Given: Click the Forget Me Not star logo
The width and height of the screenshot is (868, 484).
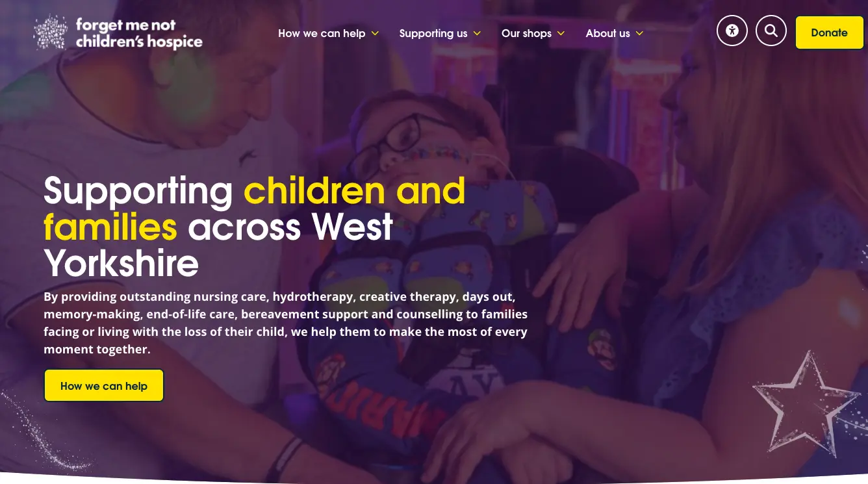Looking at the screenshot, I should (x=51, y=32).
